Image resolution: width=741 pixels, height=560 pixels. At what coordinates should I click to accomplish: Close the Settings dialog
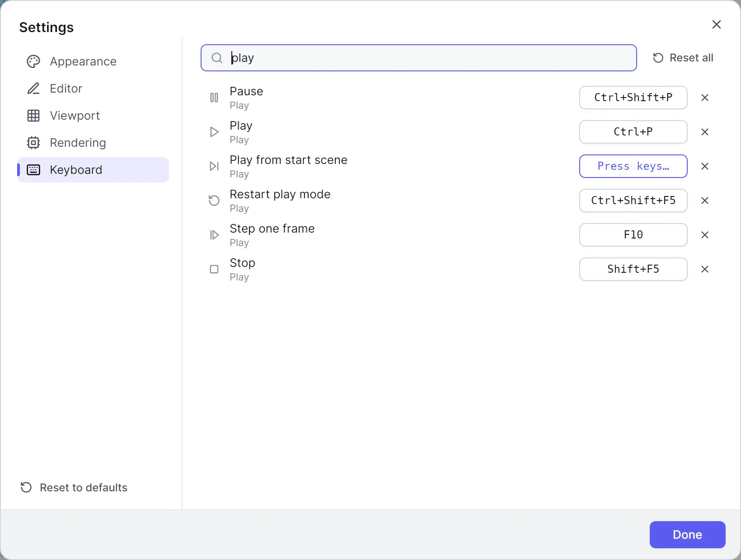(717, 24)
